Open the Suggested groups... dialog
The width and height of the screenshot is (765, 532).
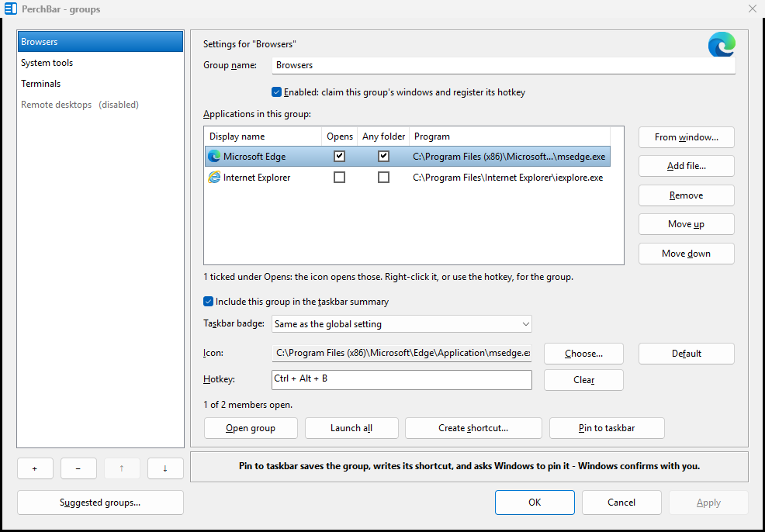pos(101,503)
